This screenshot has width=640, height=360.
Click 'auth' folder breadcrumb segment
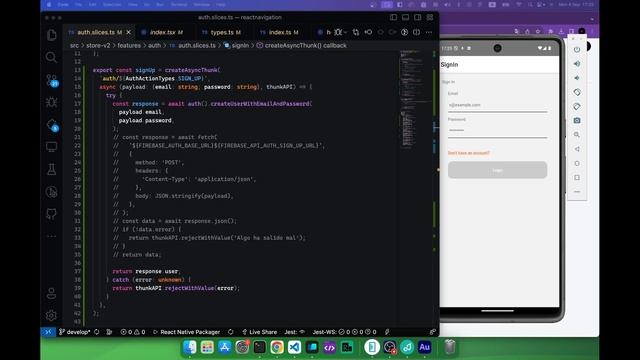pos(154,45)
